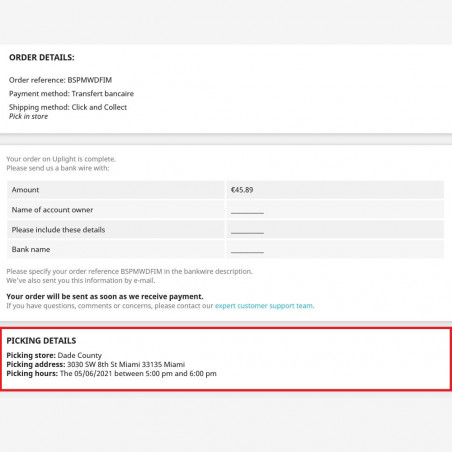Click the Picking hours 05/06/2021 line

[111, 373]
